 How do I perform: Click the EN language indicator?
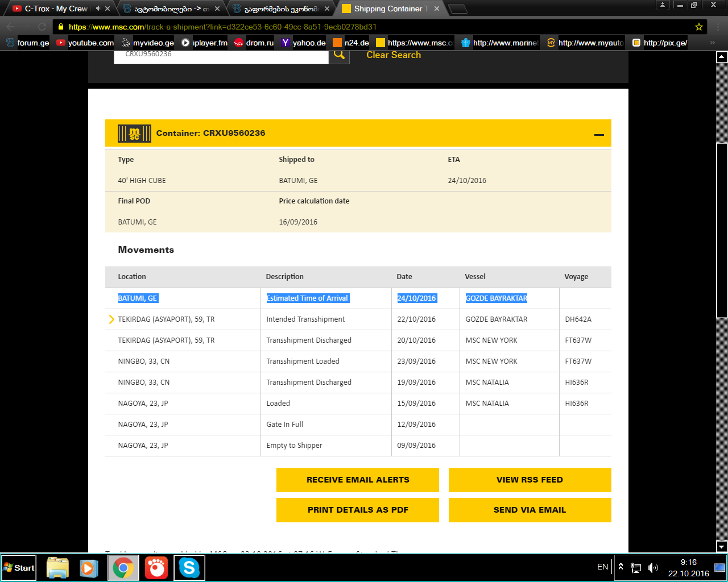[x=603, y=567]
